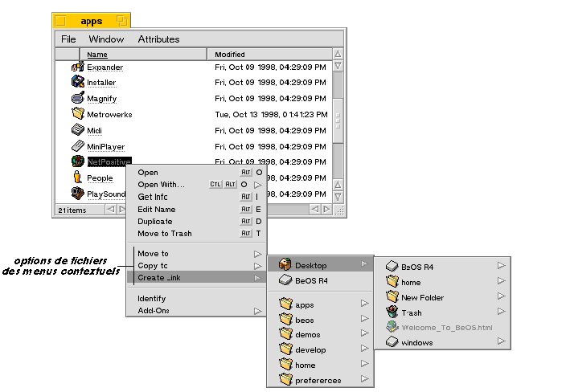The height and width of the screenshot is (392, 566).
Task: Click the left arrow next to 21 items
Action: [x=111, y=209]
